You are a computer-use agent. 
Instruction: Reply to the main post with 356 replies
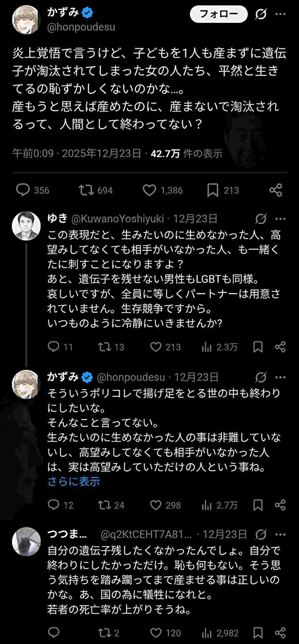pos(23,190)
